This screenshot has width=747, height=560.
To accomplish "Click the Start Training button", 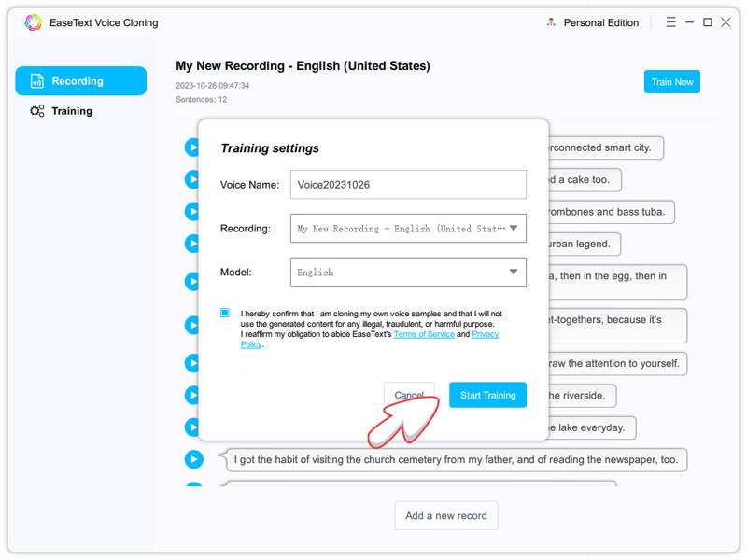I will (487, 395).
